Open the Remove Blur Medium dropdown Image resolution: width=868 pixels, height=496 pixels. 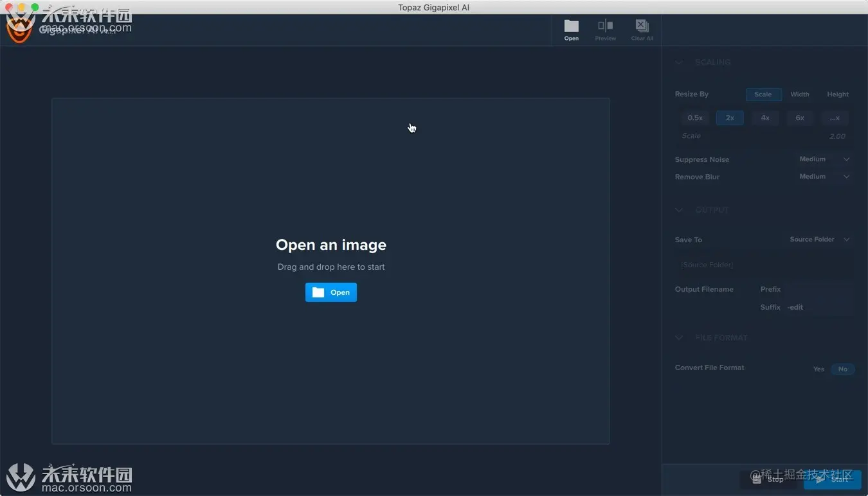point(824,177)
